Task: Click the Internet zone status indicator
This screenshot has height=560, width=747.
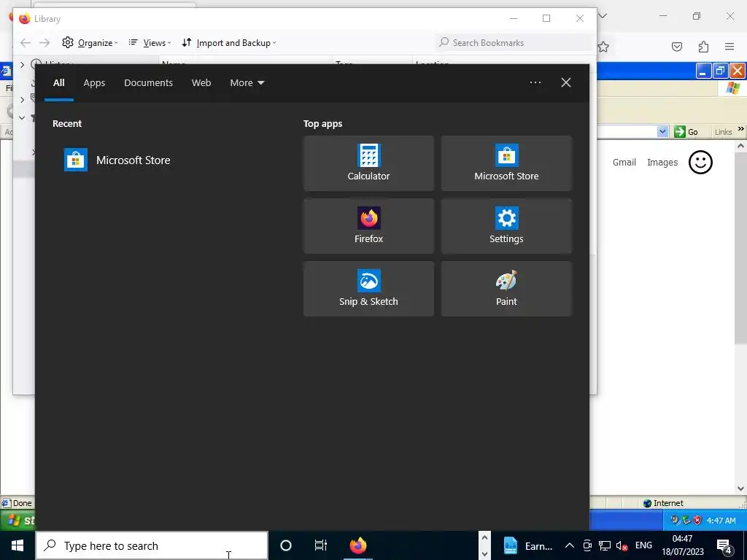Action: click(663, 503)
